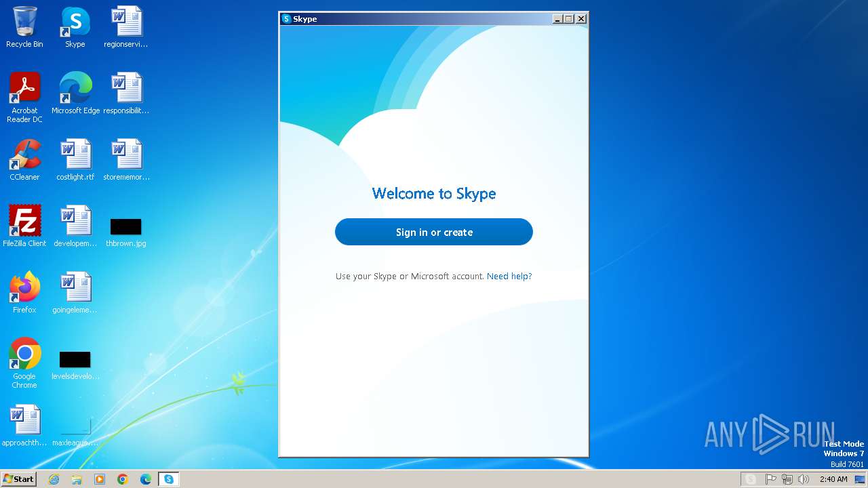Click the Skype logo in the title bar
This screenshot has width=868, height=488.
286,19
